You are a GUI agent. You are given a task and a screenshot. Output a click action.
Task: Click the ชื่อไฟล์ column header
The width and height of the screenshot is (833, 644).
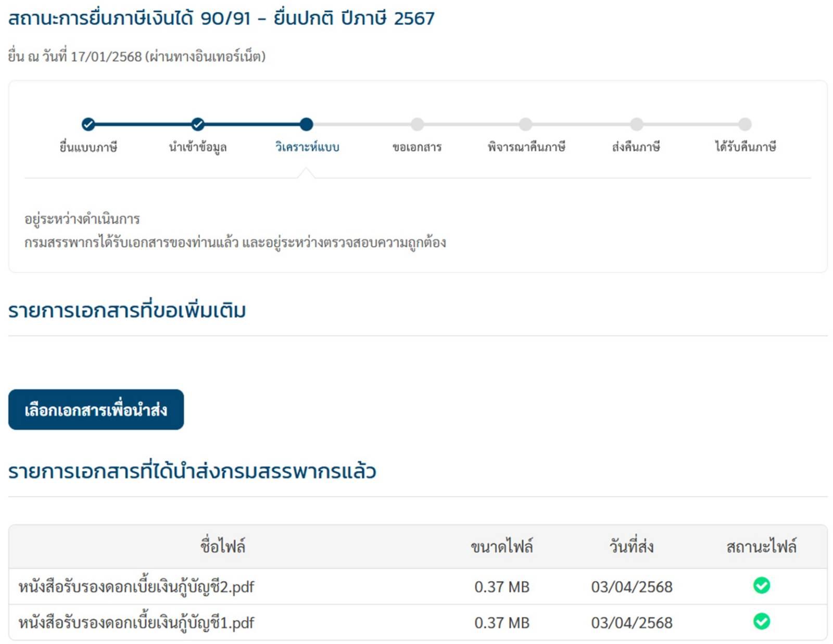(223, 546)
